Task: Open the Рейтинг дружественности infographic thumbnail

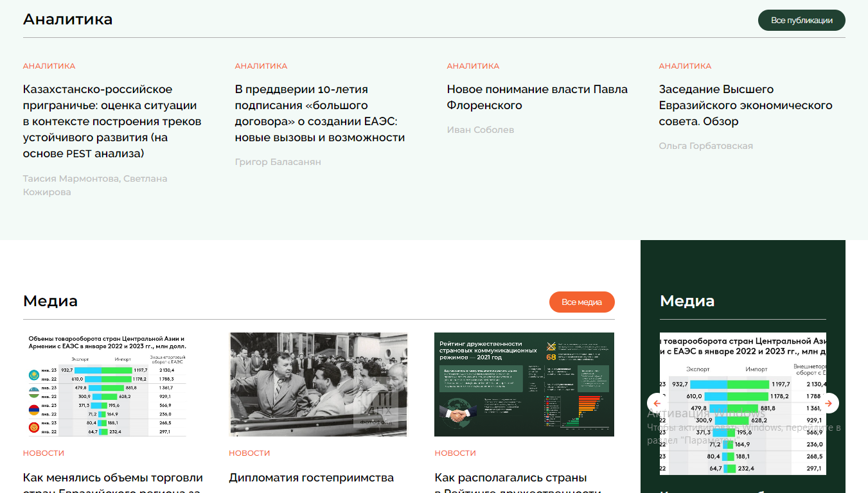Action: (x=524, y=385)
